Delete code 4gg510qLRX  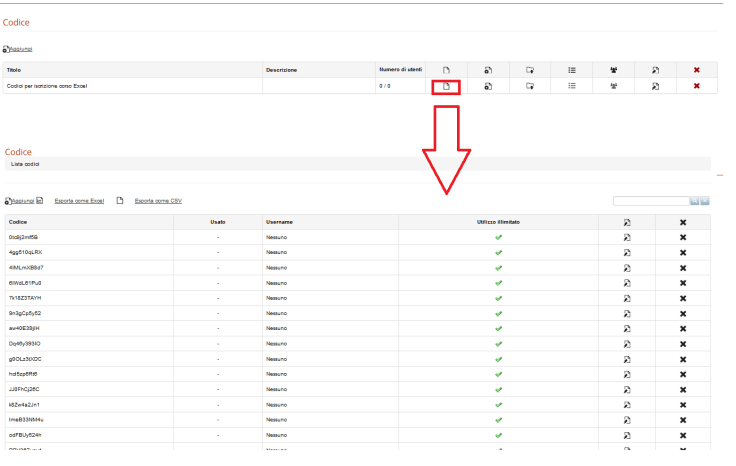click(683, 253)
